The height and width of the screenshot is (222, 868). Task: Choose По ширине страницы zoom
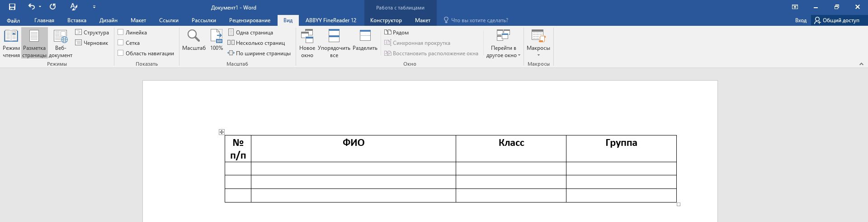[259, 53]
